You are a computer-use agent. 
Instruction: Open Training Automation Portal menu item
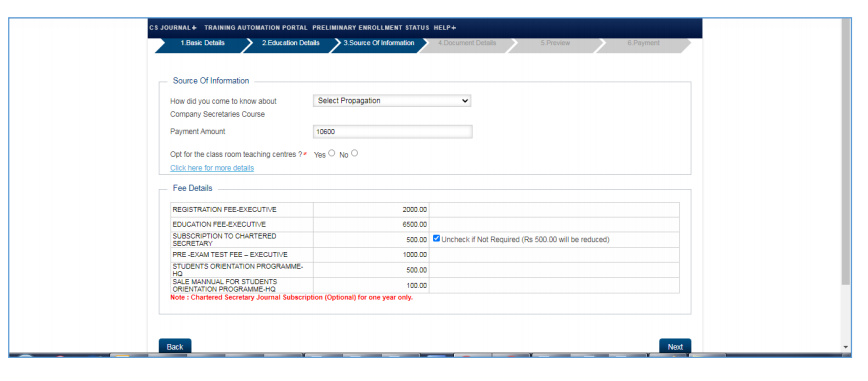click(x=256, y=28)
